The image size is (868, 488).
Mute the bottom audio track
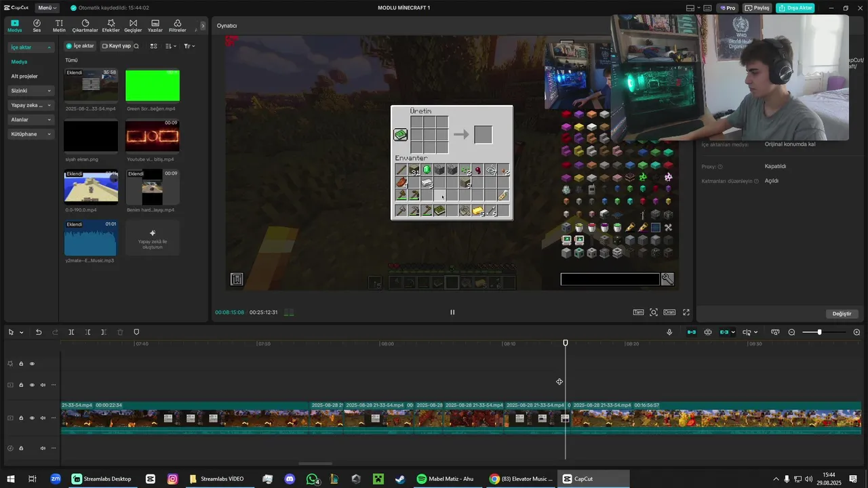tap(43, 448)
